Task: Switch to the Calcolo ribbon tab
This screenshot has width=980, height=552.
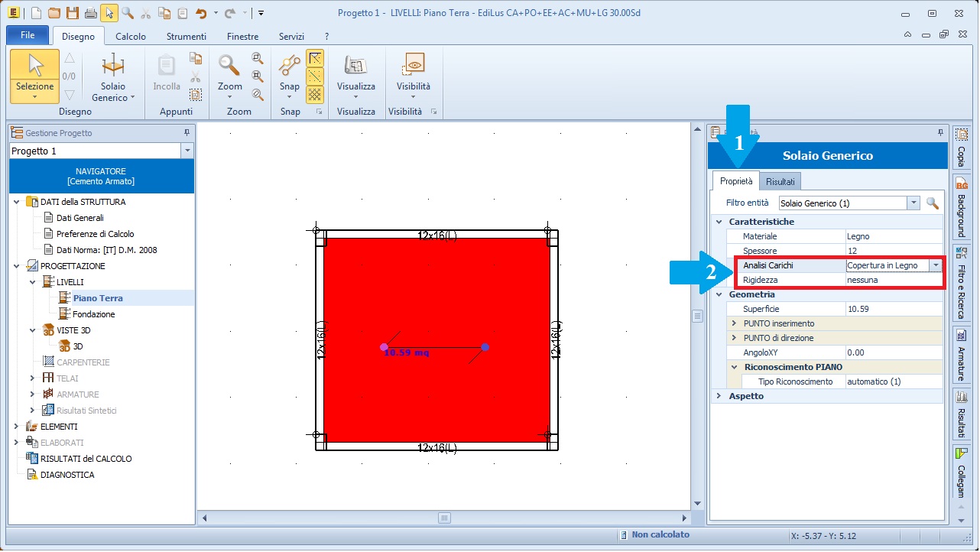Action: pyautogui.click(x=130, y=37)
